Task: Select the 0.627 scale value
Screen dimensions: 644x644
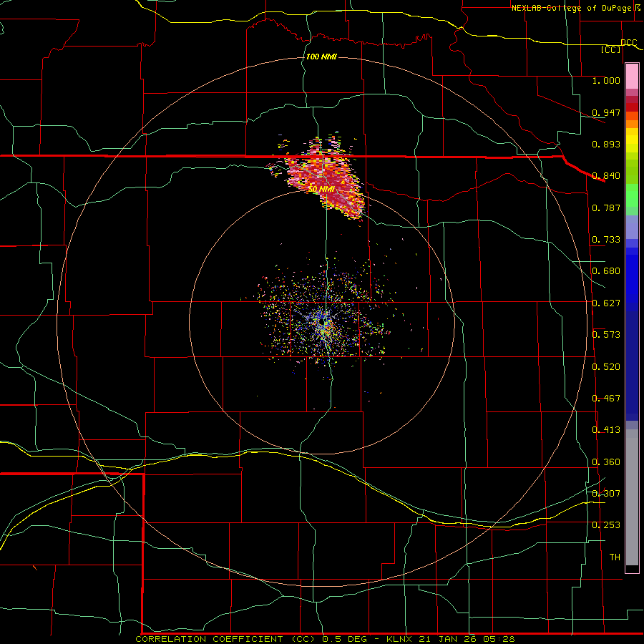Action: tap(606, 303)
